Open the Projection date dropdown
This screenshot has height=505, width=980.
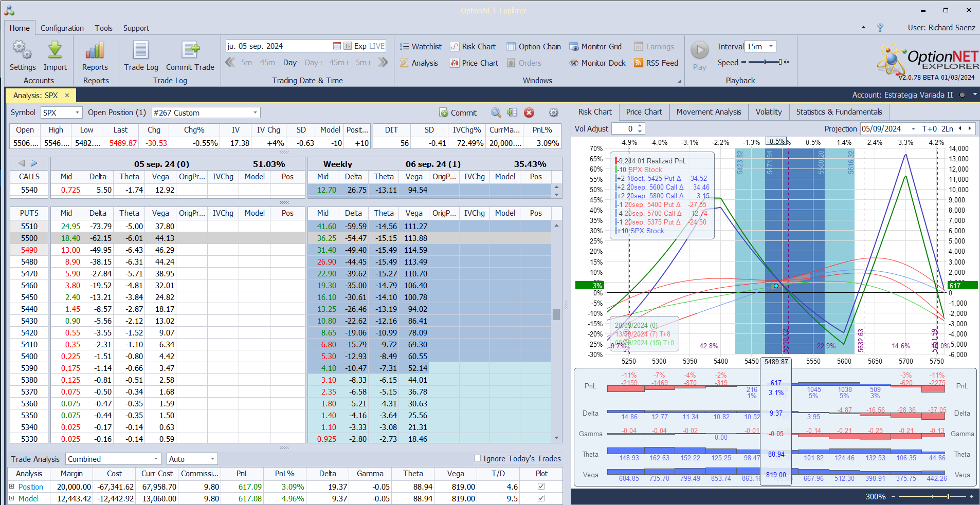click(x=913, y=128)
